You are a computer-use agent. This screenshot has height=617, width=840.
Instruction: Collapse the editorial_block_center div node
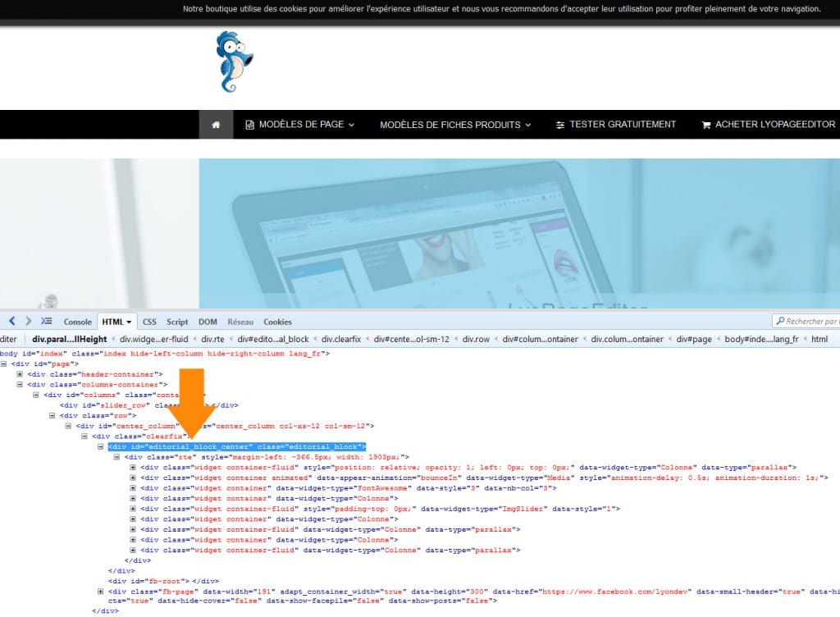pyautogui.click(x=100, y=446)
